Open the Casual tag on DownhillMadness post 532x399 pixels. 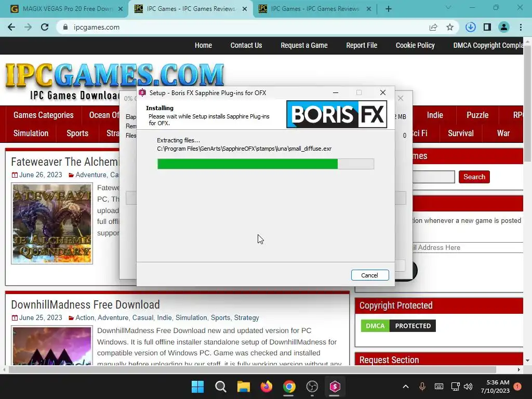coord(142,317)
